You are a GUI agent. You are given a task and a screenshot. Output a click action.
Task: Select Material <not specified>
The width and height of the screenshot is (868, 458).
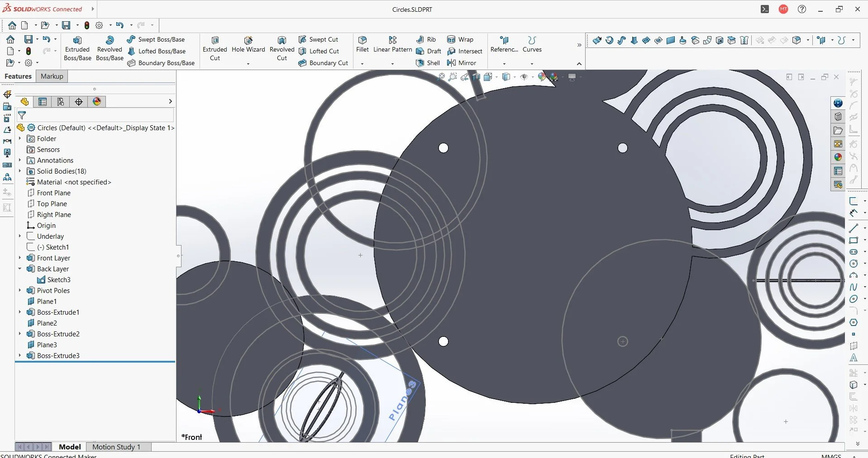coord(69,182)
